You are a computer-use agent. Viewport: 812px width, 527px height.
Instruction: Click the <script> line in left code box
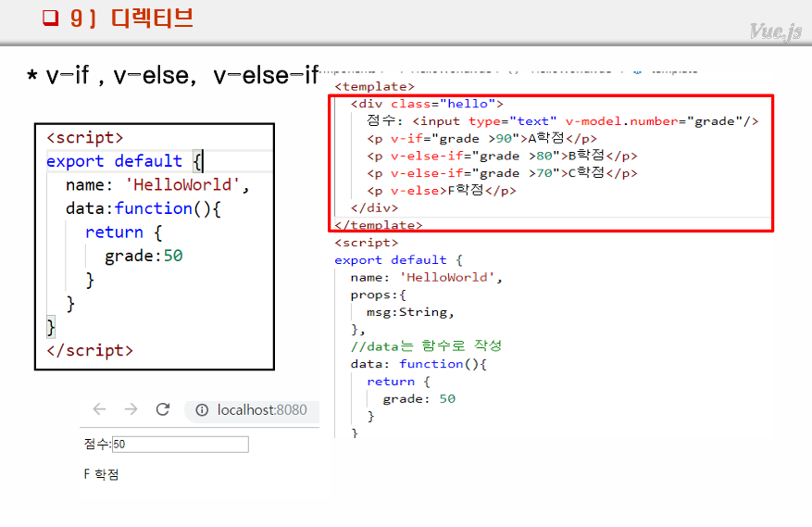pos(85,138)
